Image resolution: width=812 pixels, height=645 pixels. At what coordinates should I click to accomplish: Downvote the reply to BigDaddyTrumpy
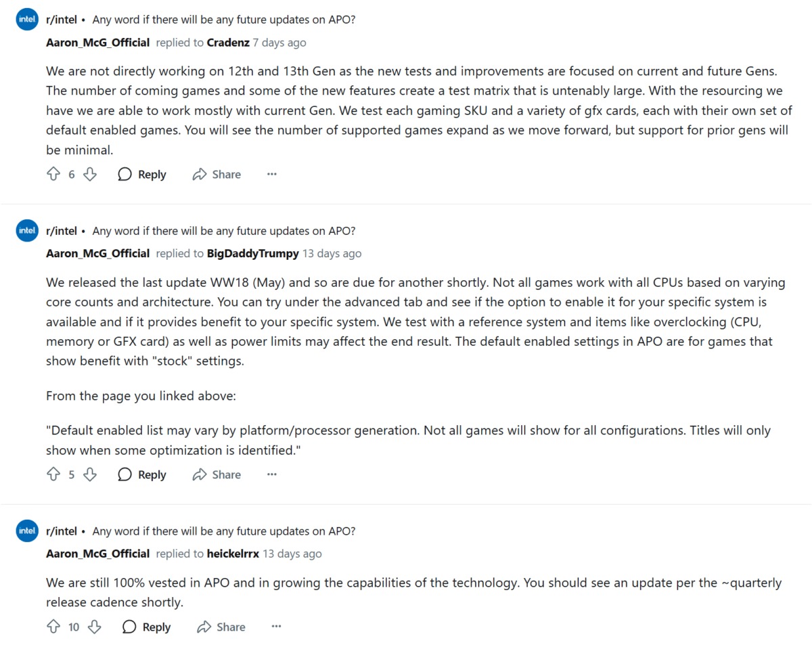[x=89, y=475]
